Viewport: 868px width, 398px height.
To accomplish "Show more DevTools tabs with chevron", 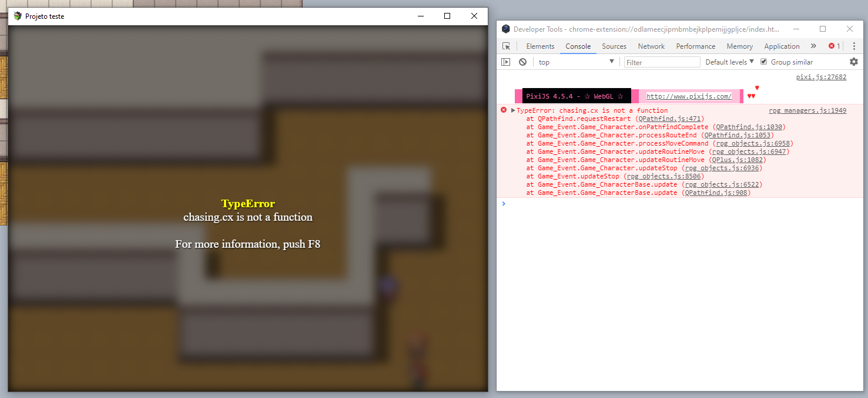I will click(813, 46).
